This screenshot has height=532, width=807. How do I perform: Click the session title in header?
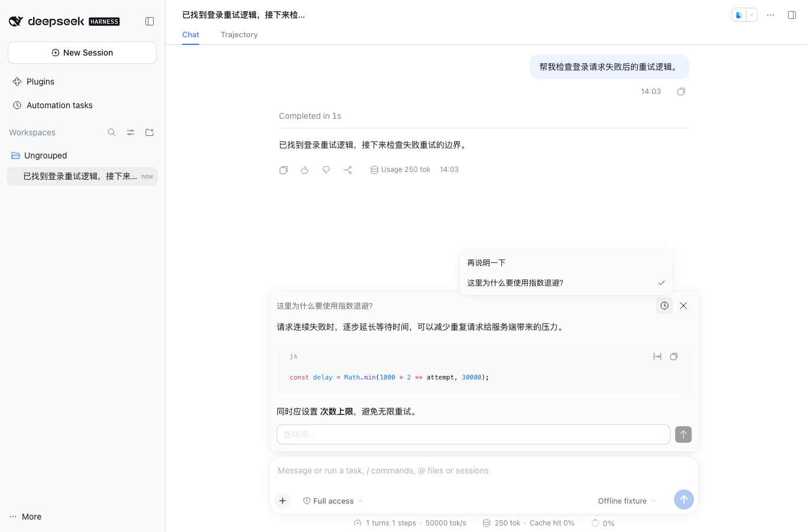click(244, 15)
